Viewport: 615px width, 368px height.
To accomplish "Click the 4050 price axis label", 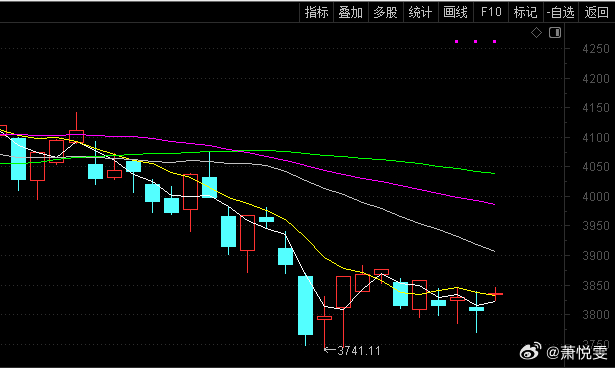I will tap(596, 167).
